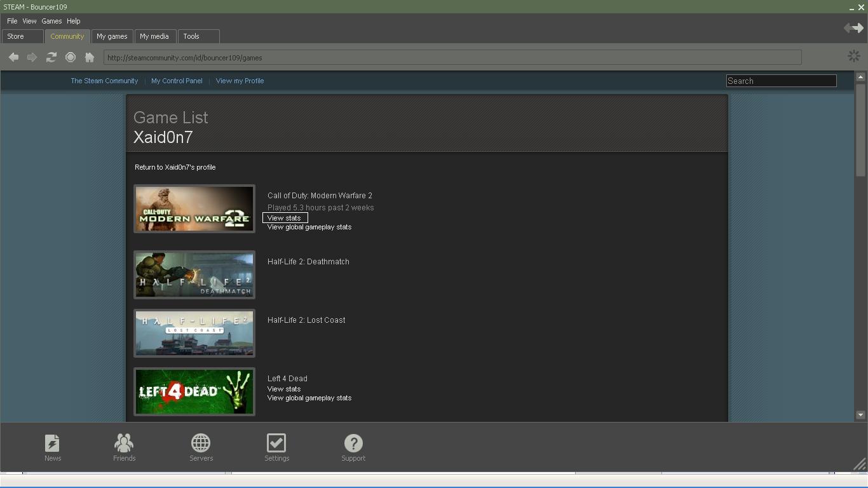This screenshot has height=488, width=868.
Task: Click the double-arrow icon at top right
Action: (853, 27)
